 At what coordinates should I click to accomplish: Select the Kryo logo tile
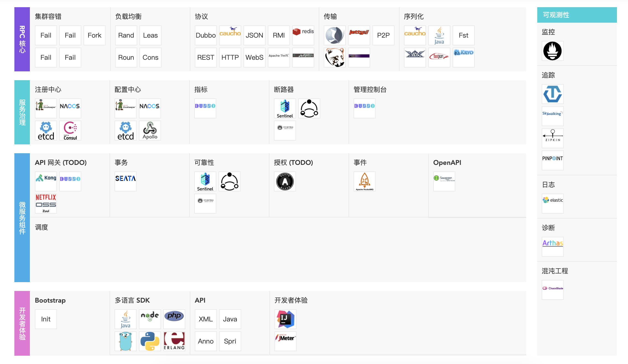tap(463, 58)
